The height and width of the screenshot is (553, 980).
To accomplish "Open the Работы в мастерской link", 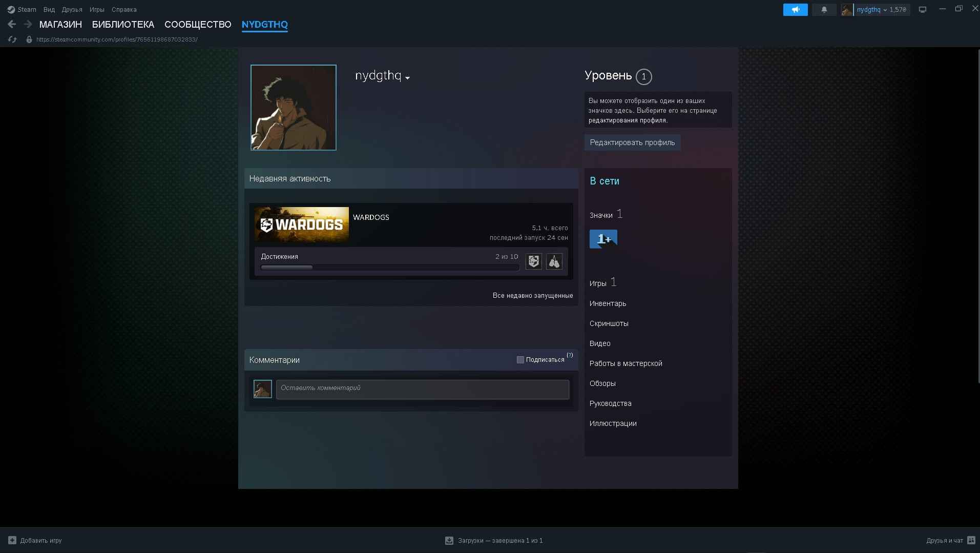I will pos(625,363).
